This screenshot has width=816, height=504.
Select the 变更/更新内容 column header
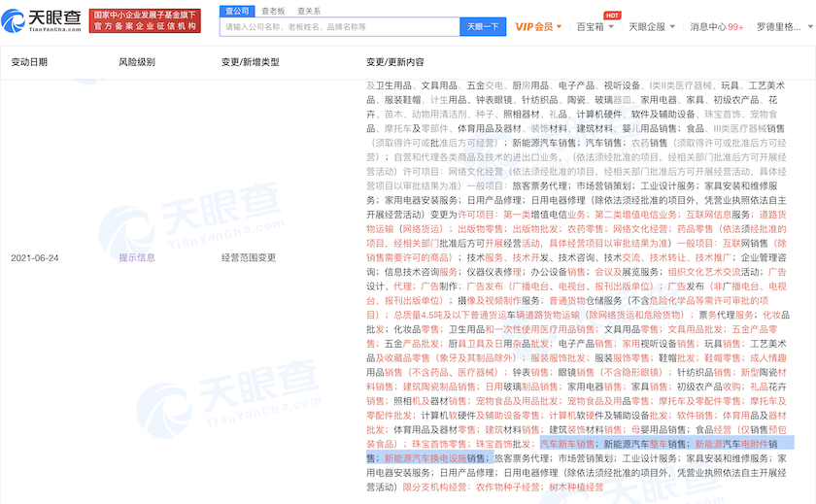coord(395,62)
